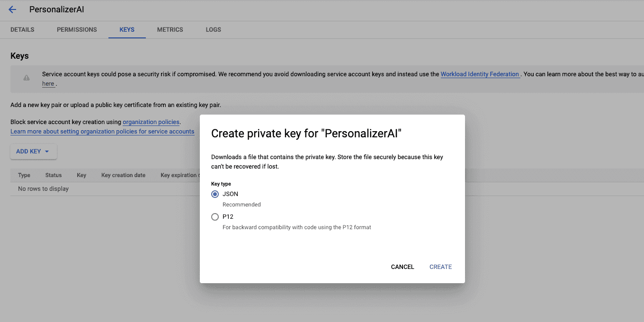
Task: Click the Type column header
Action: pyautogui.click(x=24, y=175)
